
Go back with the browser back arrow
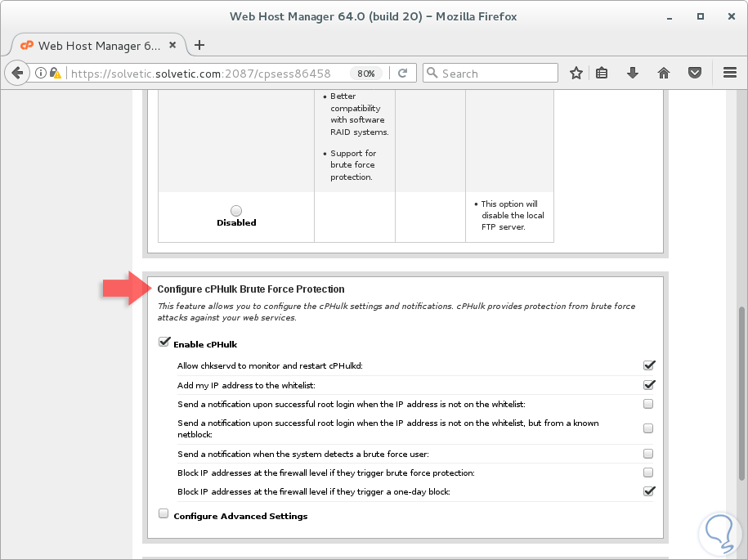point(17,73)
